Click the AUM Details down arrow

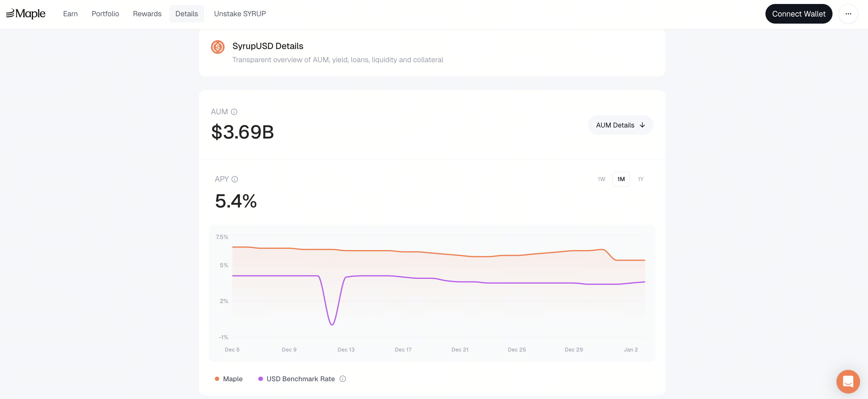[642, 125]
